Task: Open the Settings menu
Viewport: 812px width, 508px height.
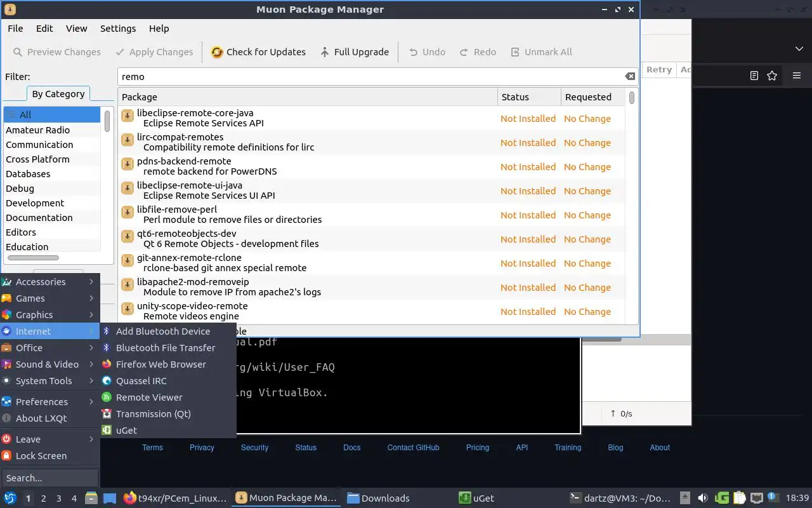Action: point(118,29)
